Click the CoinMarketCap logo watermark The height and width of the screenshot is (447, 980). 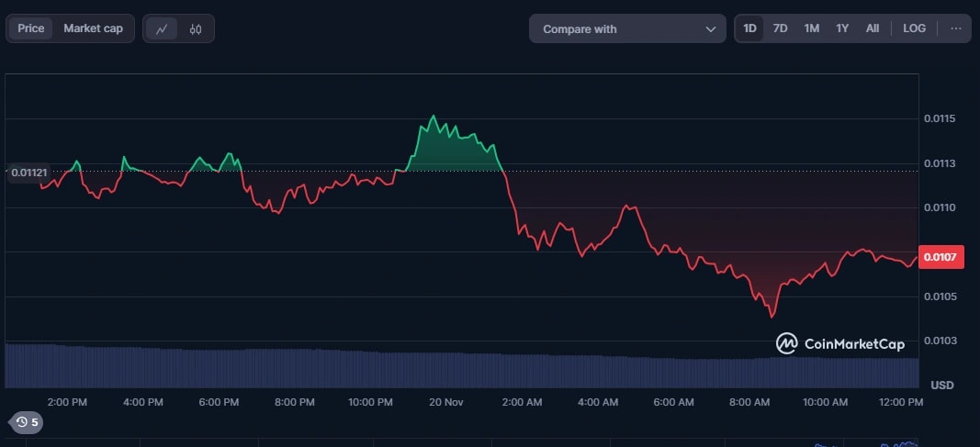click(x=840, y=343)
